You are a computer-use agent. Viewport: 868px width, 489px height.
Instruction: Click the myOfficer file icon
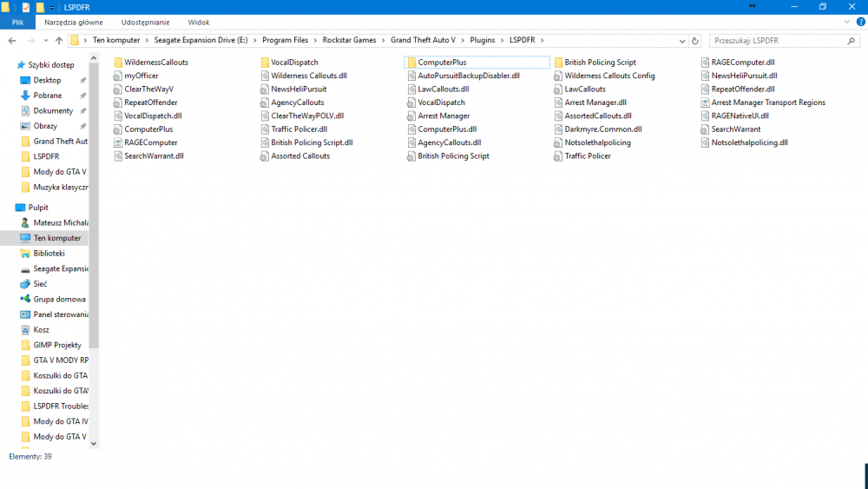pos(118,76)
